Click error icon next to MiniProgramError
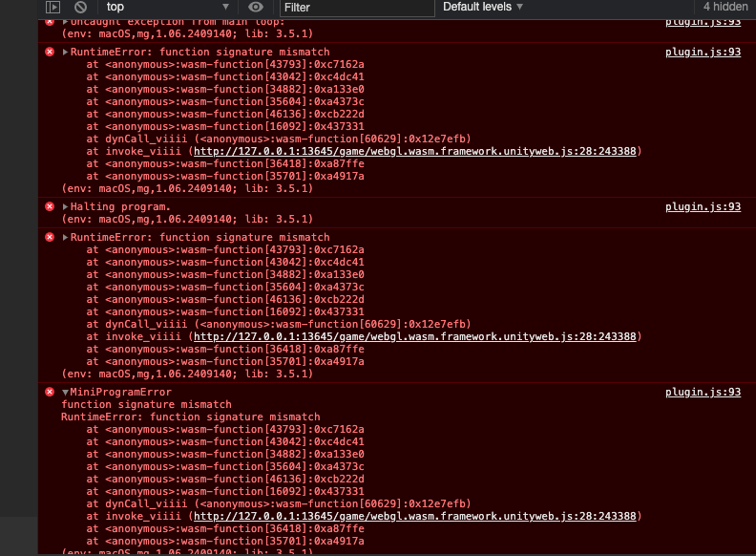The image size is (756, 556). [x=50, y=392]
